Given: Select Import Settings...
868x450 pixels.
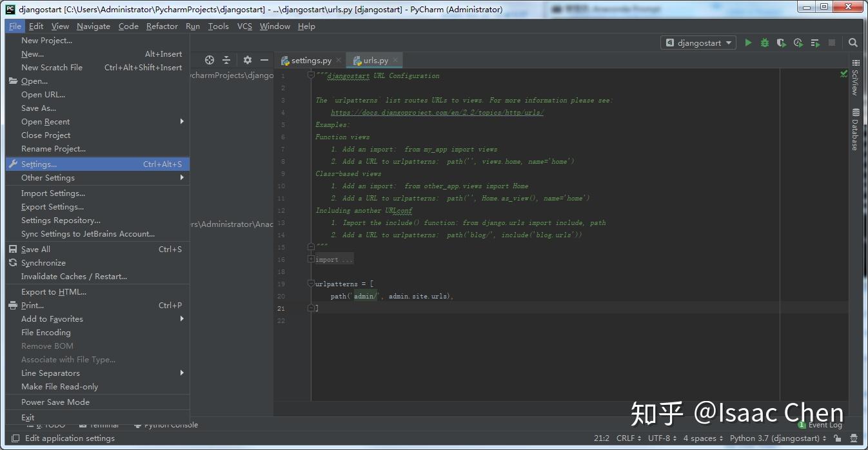Looking at the screenshot, I should [x=97, y=193].
